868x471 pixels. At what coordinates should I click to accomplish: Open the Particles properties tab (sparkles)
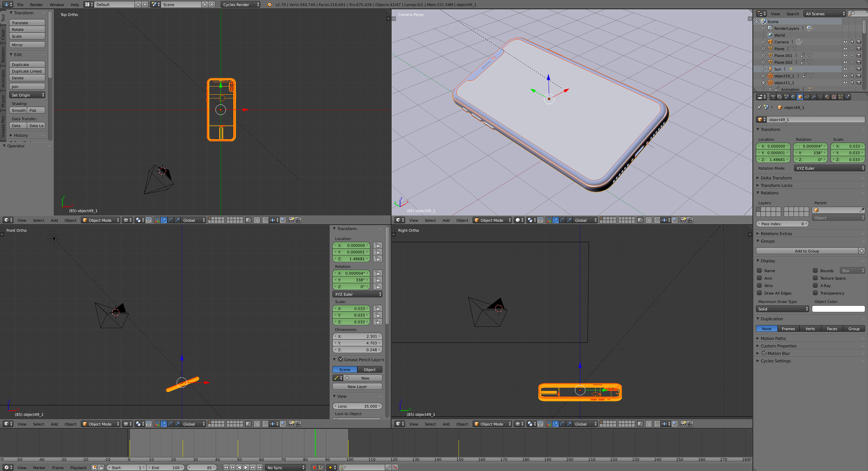point(841,97)
